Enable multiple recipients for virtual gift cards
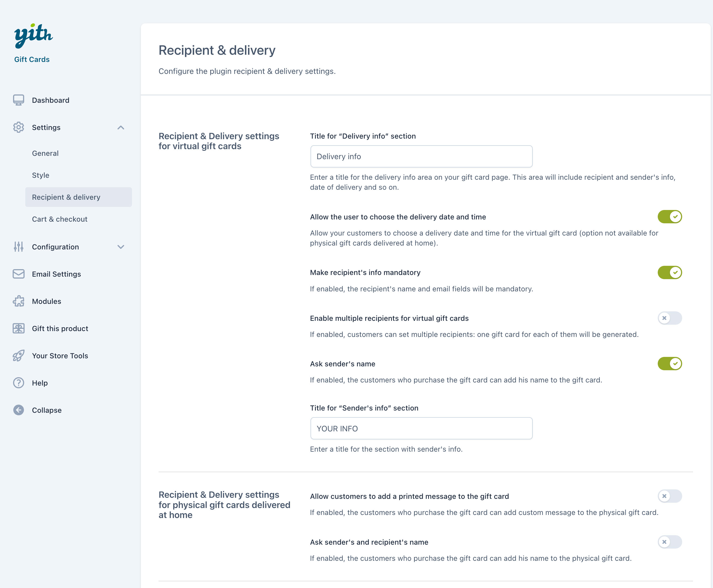Viewport: 713px width, 588px height. coord(669,318)
